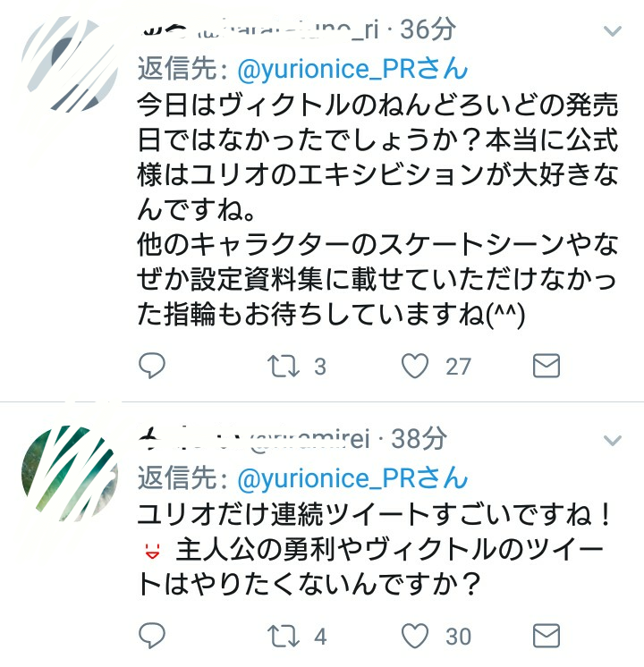Retweet the tweet with 3 retweets
644x667 pixels.
click(x=283, y=367)
